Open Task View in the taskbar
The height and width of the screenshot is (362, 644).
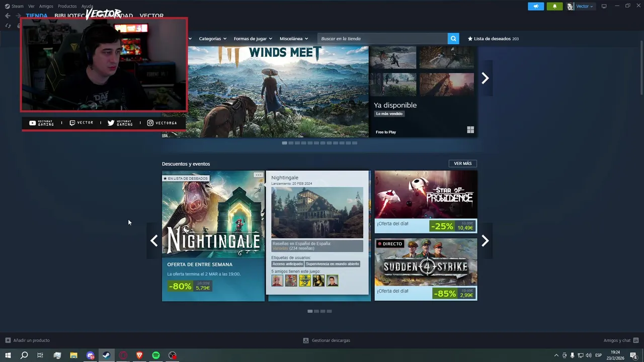40,355
